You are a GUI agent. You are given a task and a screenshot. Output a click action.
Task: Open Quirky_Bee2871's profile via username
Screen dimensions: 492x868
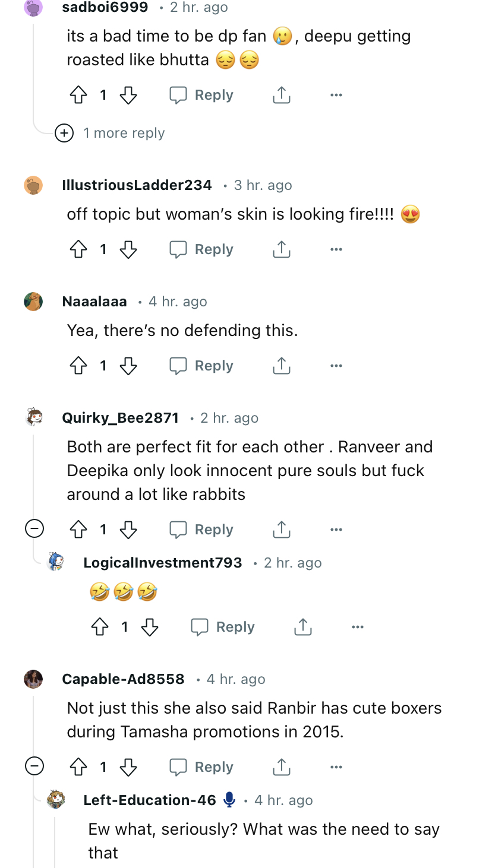coord(120,418)
